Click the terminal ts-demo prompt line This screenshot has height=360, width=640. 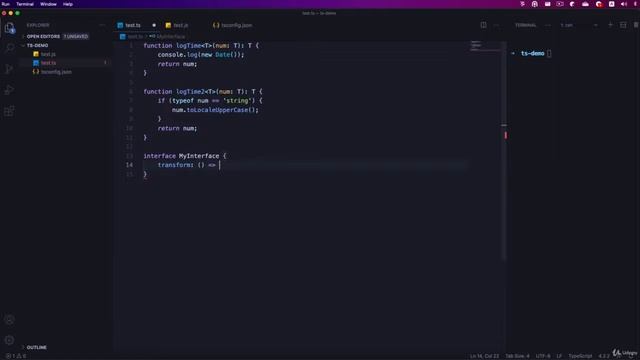coord(531,53)
